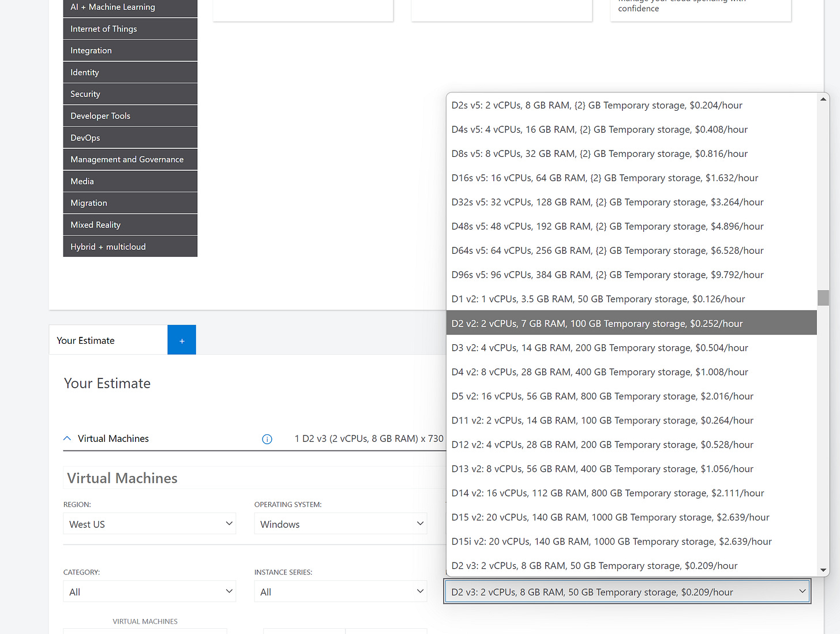
Task: Select the Security category in the sidebar
Action: 130,93
